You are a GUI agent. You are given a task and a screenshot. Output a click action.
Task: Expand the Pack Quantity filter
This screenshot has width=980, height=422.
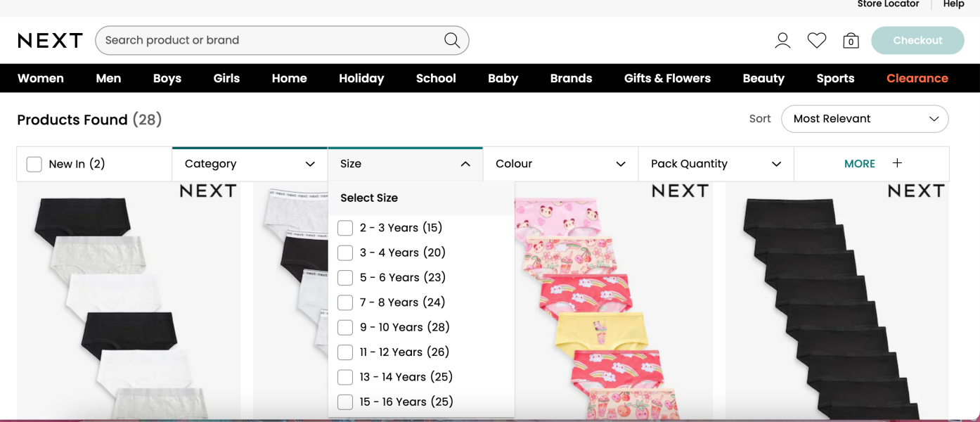(x=716, y=164)
